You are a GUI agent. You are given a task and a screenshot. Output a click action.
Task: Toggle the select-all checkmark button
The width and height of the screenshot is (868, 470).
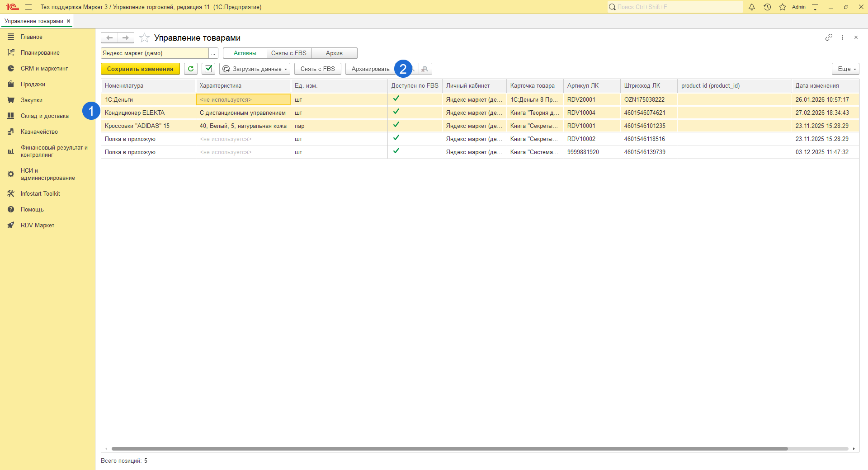[208, 69]
